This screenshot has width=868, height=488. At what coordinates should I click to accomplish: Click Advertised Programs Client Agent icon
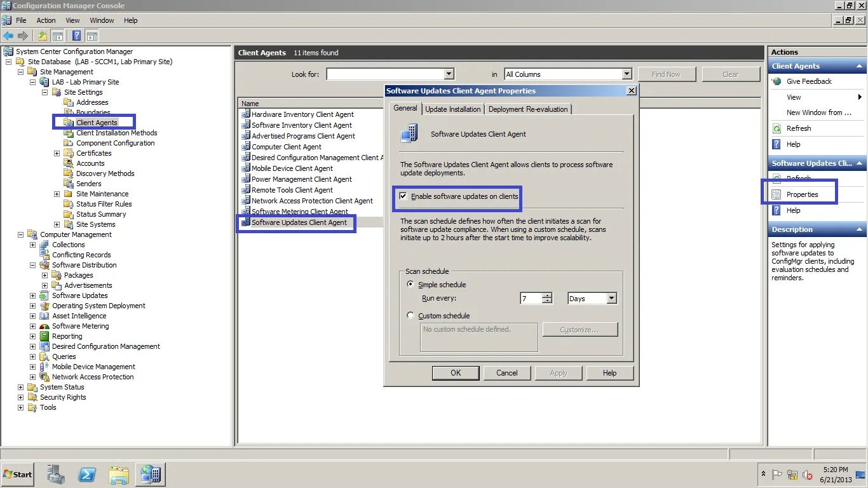tap(246, 136)
